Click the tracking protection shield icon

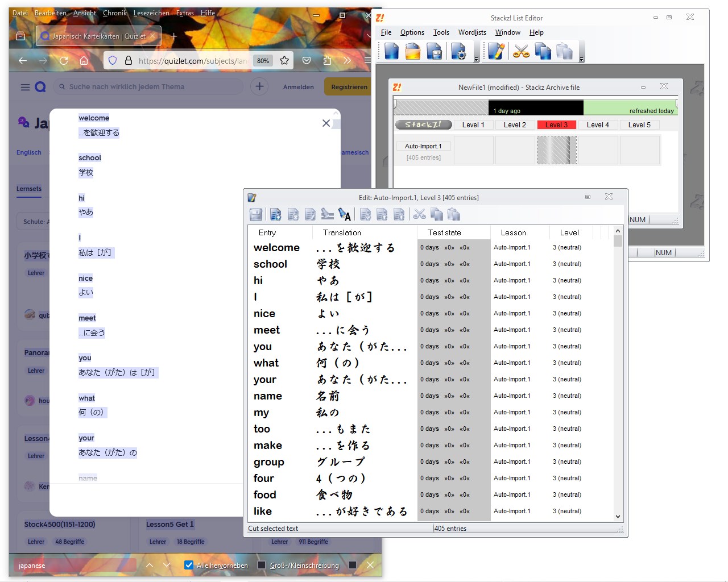(113, 60)
